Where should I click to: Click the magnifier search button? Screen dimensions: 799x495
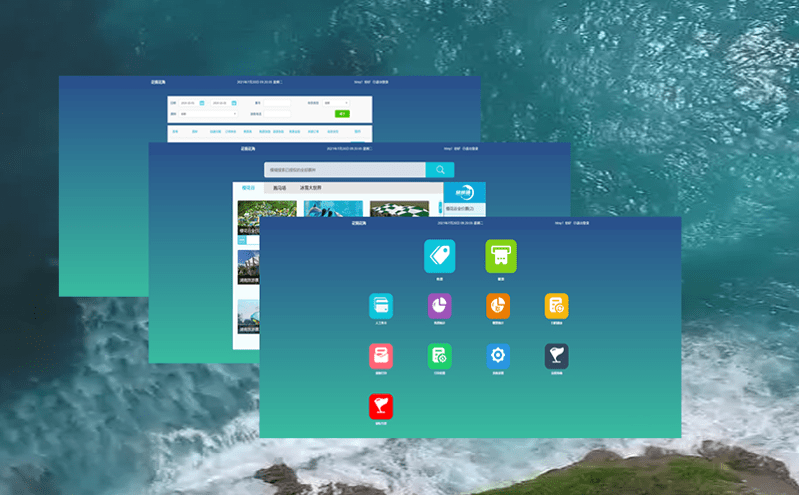point(440,170)
